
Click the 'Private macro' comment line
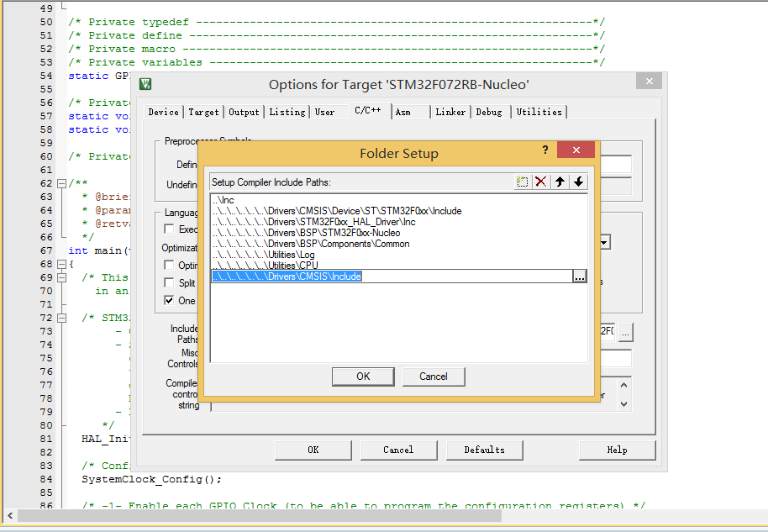[x=336, y=49]
